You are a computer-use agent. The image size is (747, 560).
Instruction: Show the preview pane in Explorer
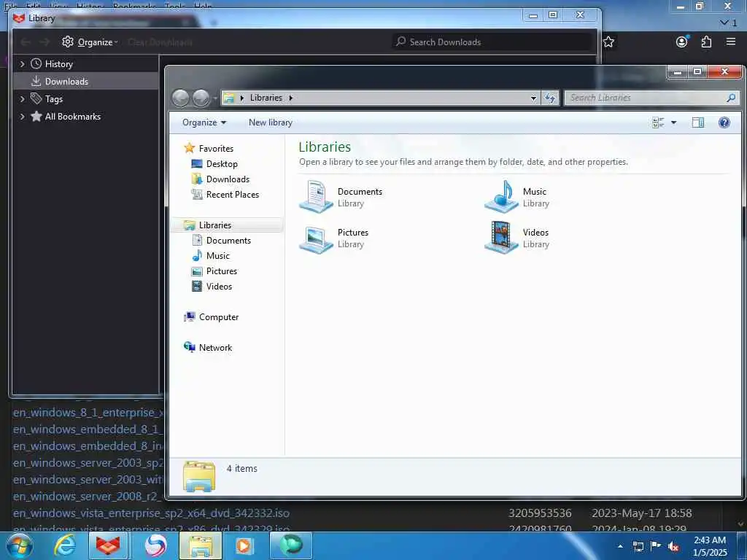[698, 122]
